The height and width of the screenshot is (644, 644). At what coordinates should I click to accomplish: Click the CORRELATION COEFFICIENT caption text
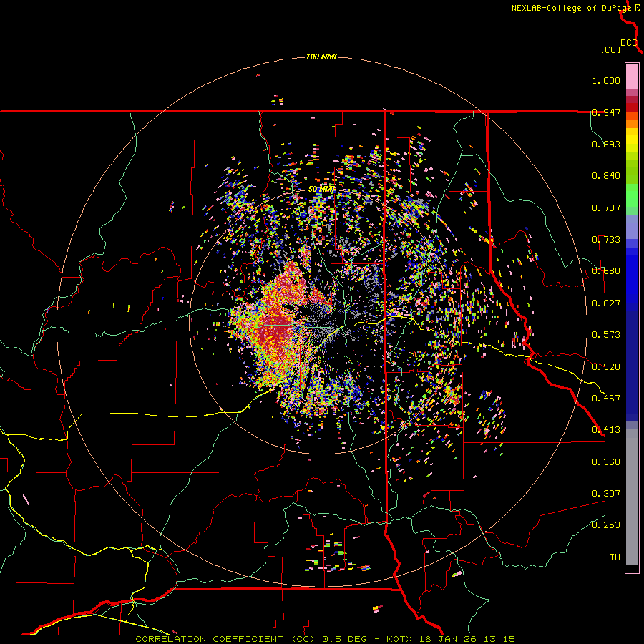[x=209, y=639]
